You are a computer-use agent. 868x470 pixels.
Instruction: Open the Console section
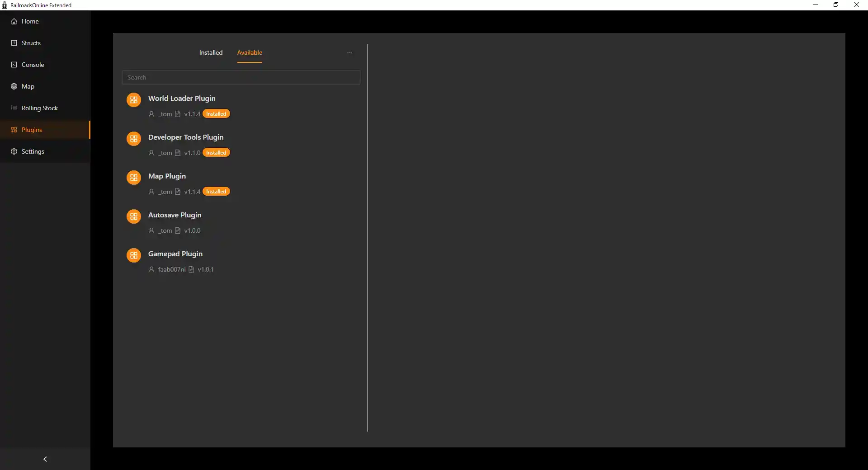(x=45, y=65)
